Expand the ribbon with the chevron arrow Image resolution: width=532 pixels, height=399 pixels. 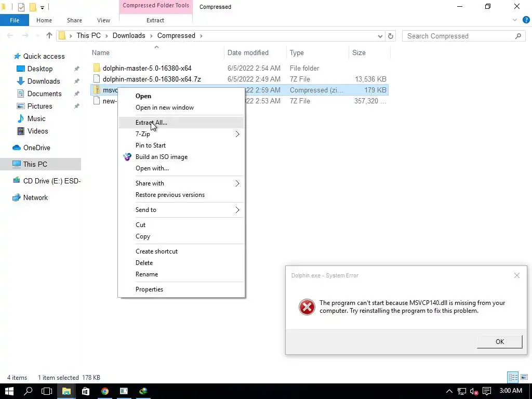[x=515, y=20]
